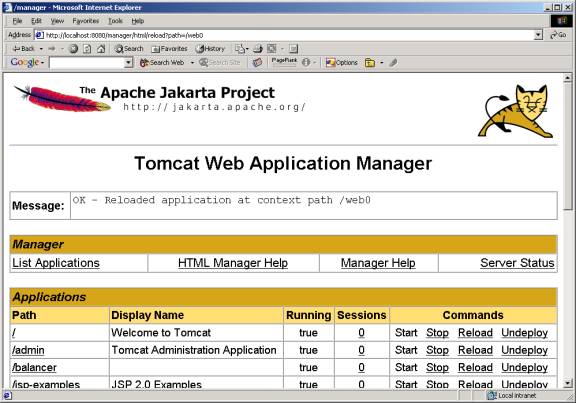Open the Server Status link

[x=517, y=263]
